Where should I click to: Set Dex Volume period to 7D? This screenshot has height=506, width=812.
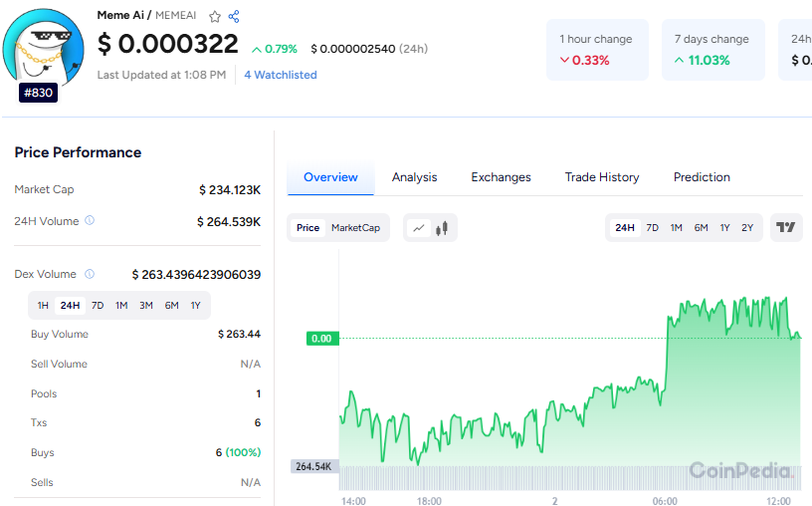coord(98,306)
